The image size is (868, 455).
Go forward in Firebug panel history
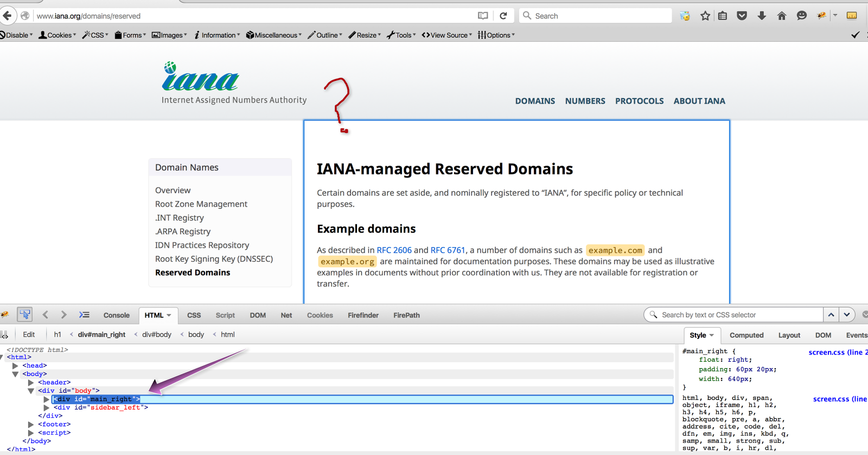63,315
